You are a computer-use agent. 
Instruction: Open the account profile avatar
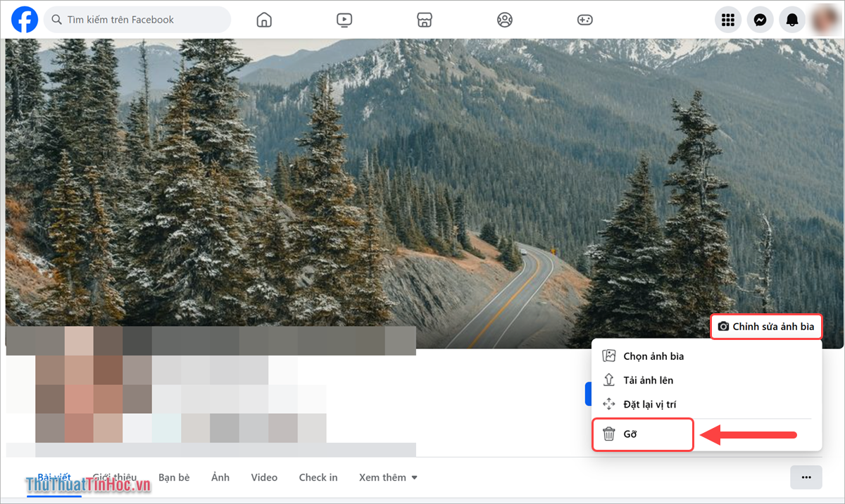[x=825, y=20]
